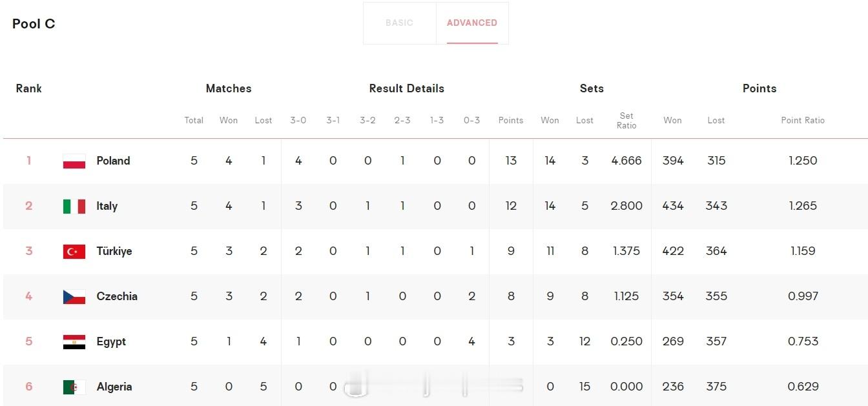The image size is (868, 406).
Task: Click the Egypt team name
Action: click(x=111, y=341)
